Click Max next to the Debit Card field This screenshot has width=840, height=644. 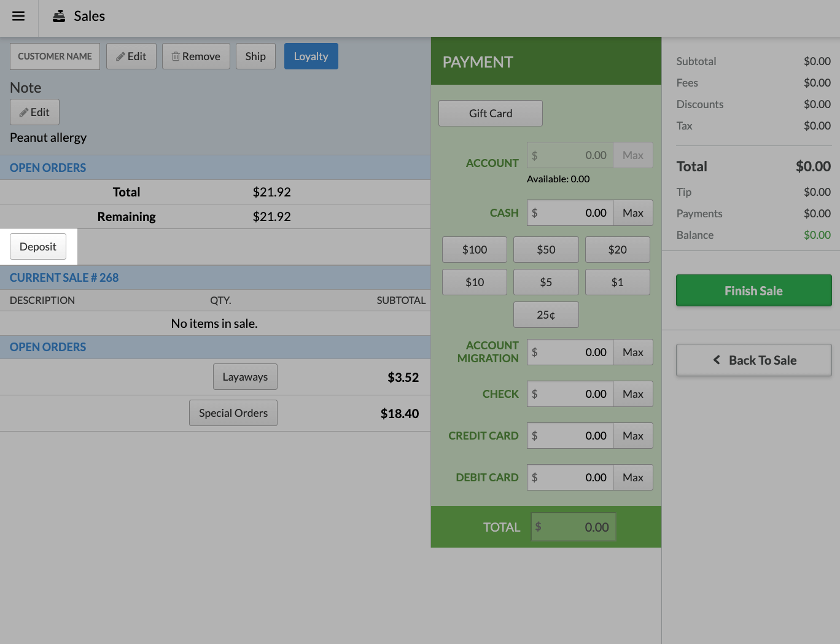pos(632,477)
